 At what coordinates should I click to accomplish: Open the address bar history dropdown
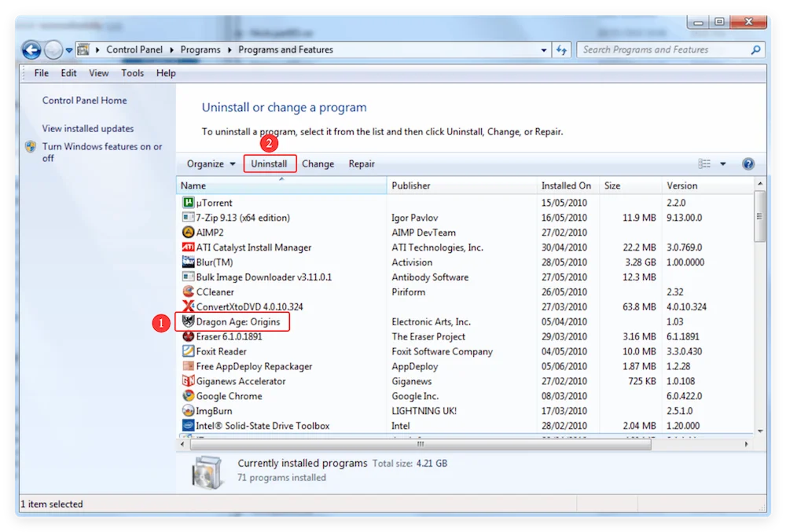click(x=544, y=50)
